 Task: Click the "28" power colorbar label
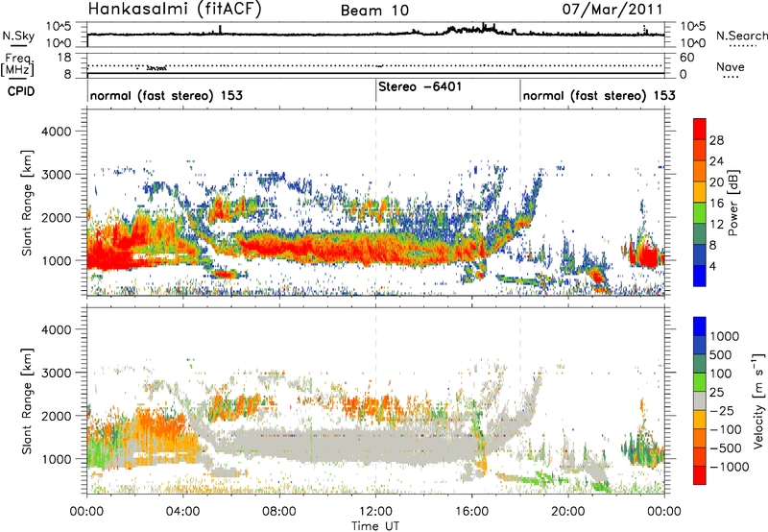pyautogui.click(x=716, y=140)
